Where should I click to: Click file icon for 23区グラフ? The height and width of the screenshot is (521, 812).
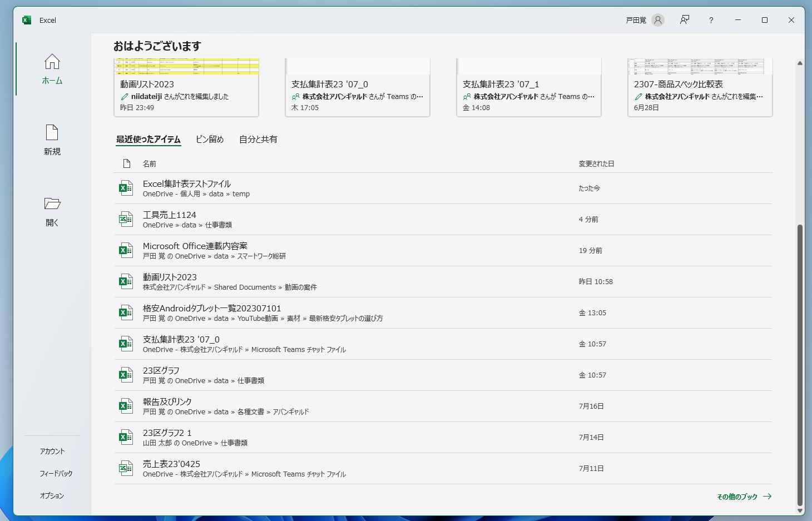point(126,375)
